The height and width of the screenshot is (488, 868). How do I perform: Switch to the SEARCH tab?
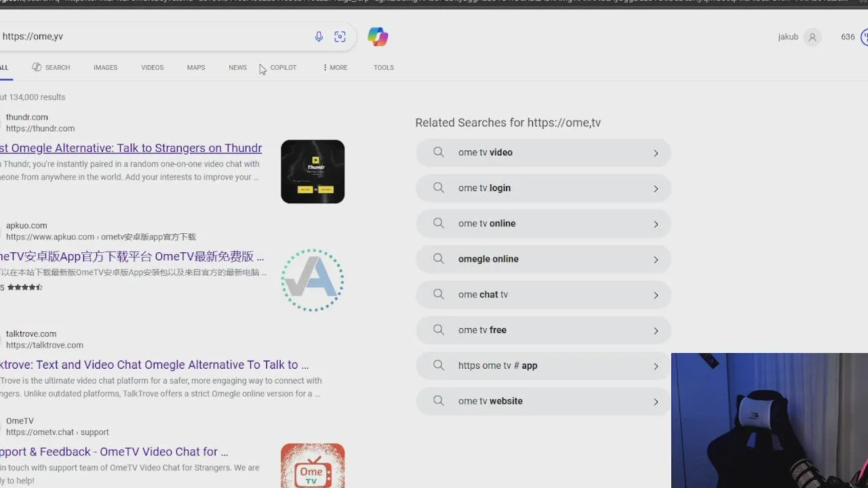(51, 68)
